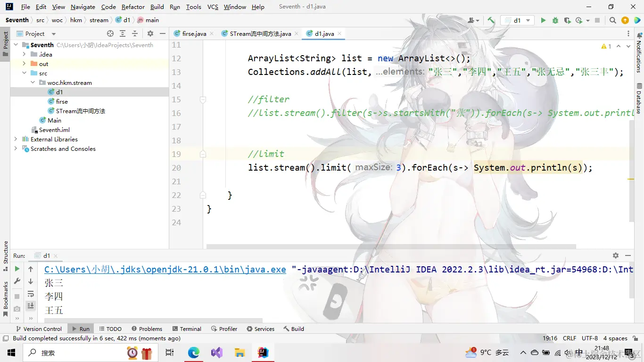Expand Scratches and Consoles node
Viewport: 644px width, 362px height.
16,148
